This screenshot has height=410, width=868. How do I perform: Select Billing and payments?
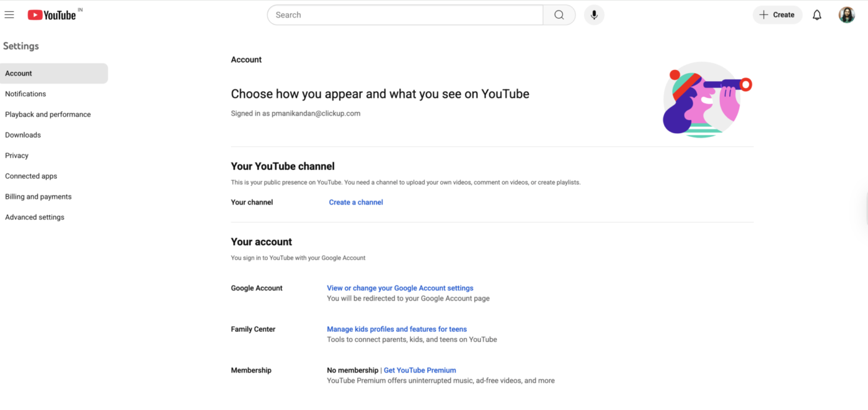[x=38, y=197]
